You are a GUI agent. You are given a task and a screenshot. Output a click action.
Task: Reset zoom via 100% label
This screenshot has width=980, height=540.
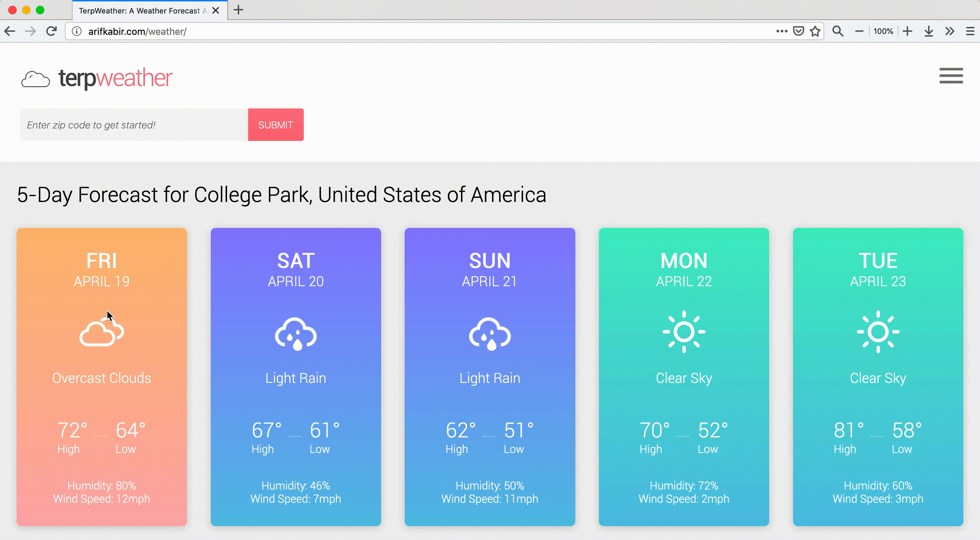click(x=883, y=31)
